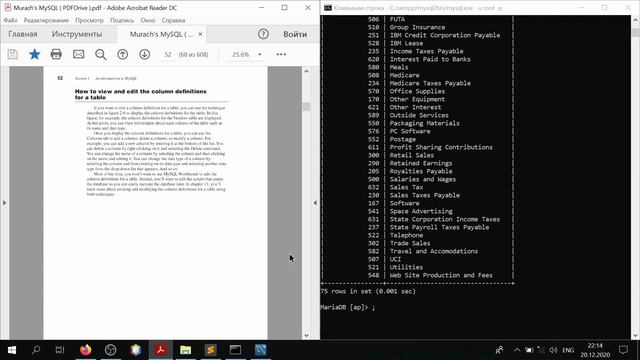Click the ENG language indicator

click(x=568, y=350)
